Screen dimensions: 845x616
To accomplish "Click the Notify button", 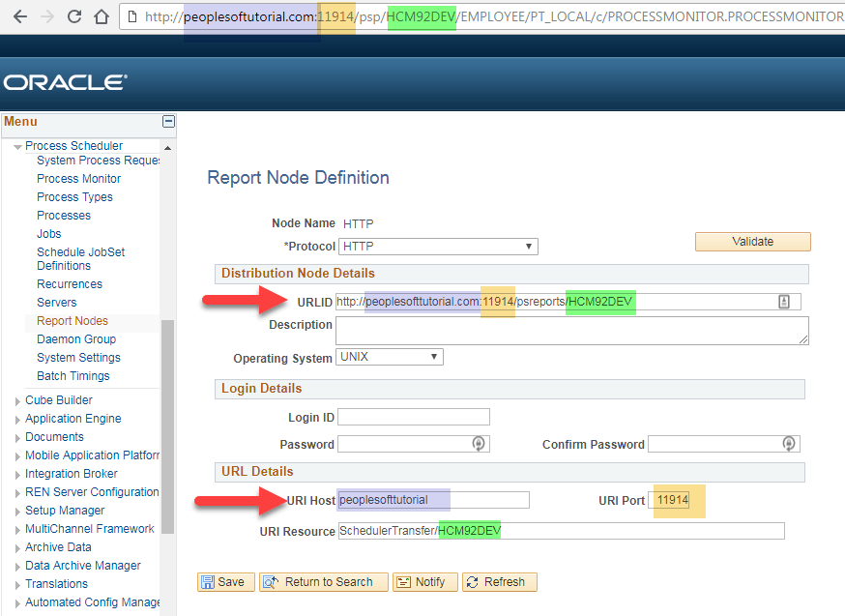I will pos(425,582).
